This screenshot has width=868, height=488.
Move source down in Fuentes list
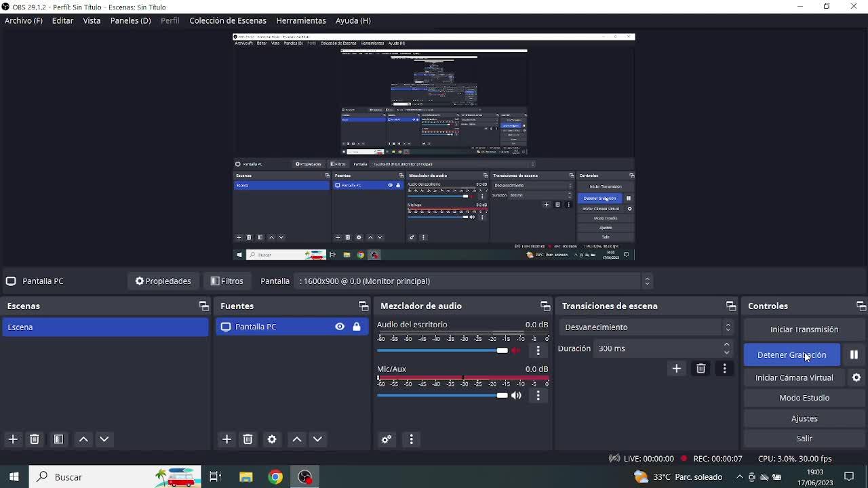click(317, 439)
